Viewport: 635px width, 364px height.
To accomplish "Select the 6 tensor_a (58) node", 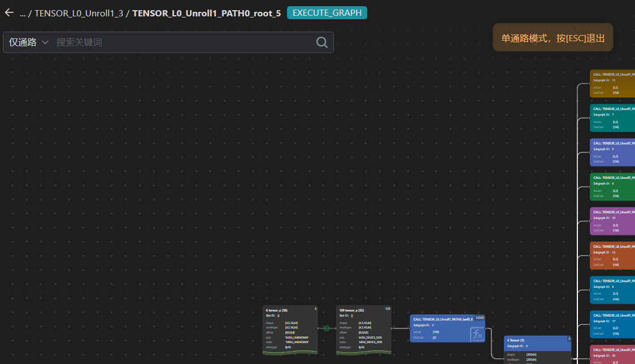I will pyautogui.click(x=290, y=330).
